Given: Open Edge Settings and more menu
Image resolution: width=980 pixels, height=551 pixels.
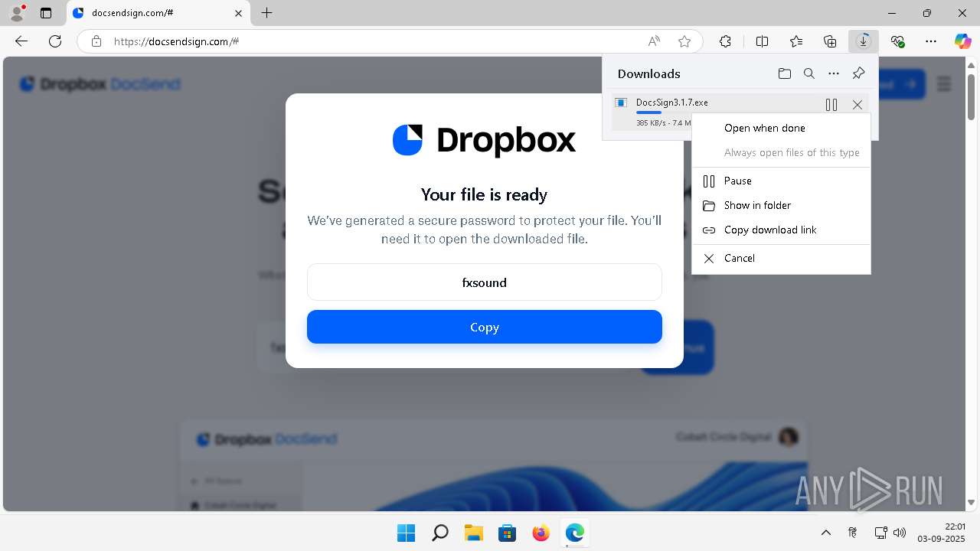Looking at the screenshot, I should tap(931, 41).
